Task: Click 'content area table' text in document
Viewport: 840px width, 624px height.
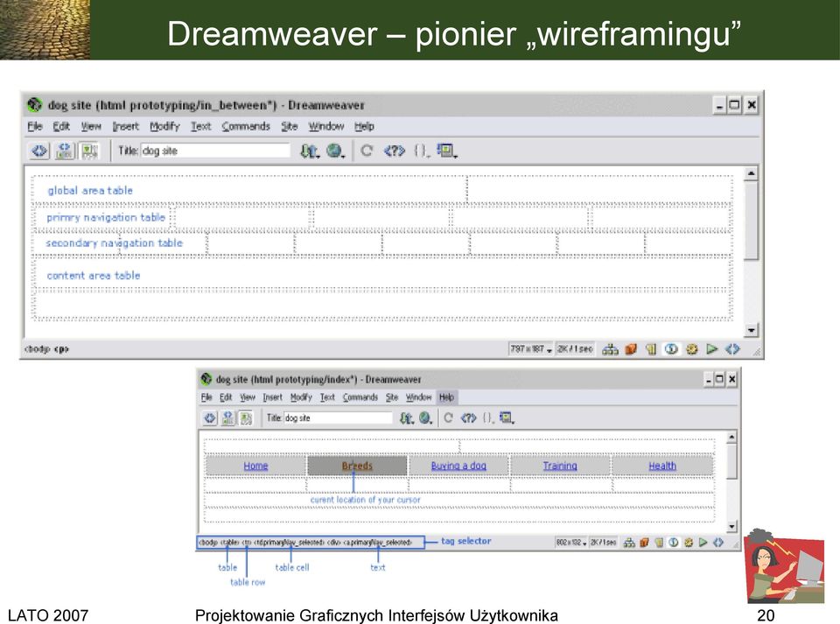Action: (x=94, y=276)
